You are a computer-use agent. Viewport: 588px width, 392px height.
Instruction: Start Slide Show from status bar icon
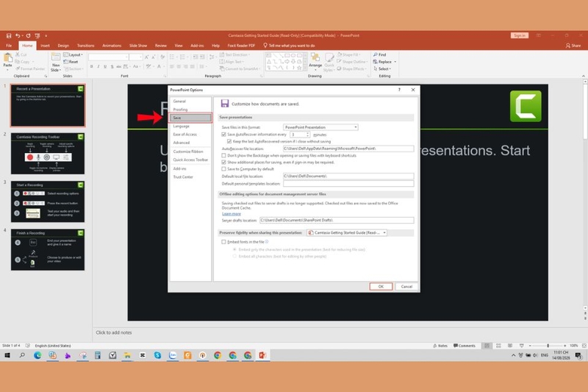[522, 346]
